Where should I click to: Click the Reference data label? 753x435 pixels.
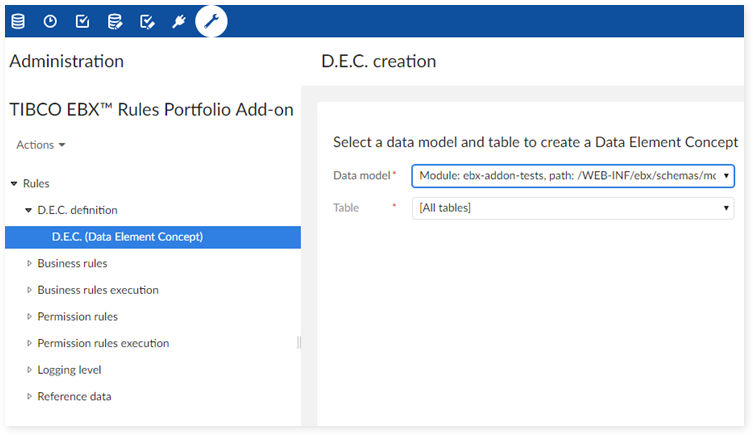(x=74, y=397)
